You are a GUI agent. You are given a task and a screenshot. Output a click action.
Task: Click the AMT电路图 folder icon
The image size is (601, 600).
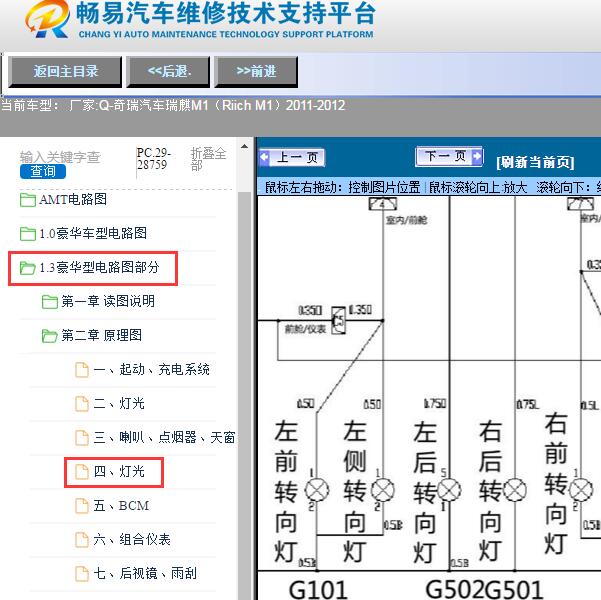[28, 200]
